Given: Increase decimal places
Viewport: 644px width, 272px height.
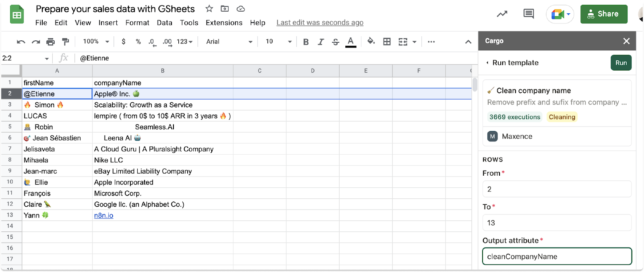Looking at the screenshot, I should coord(167,42).
